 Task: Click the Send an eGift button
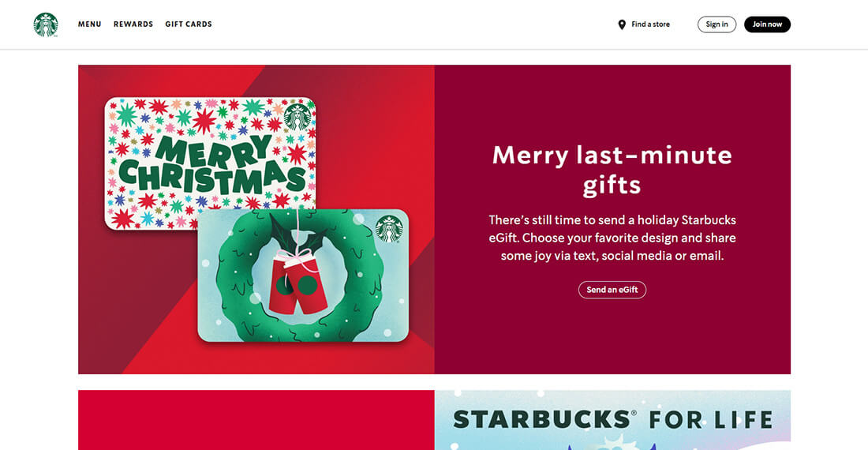(x=612, y=290)
